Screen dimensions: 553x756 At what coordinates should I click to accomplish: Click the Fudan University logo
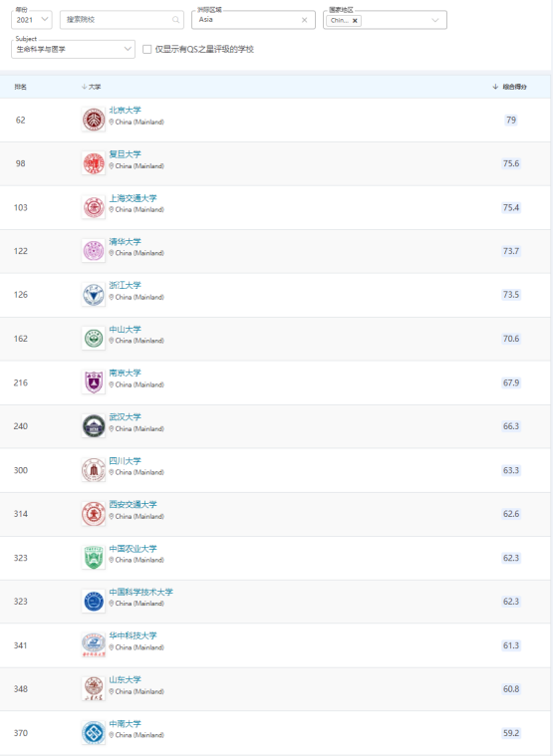pyautogui.click(x=94, y=163)
